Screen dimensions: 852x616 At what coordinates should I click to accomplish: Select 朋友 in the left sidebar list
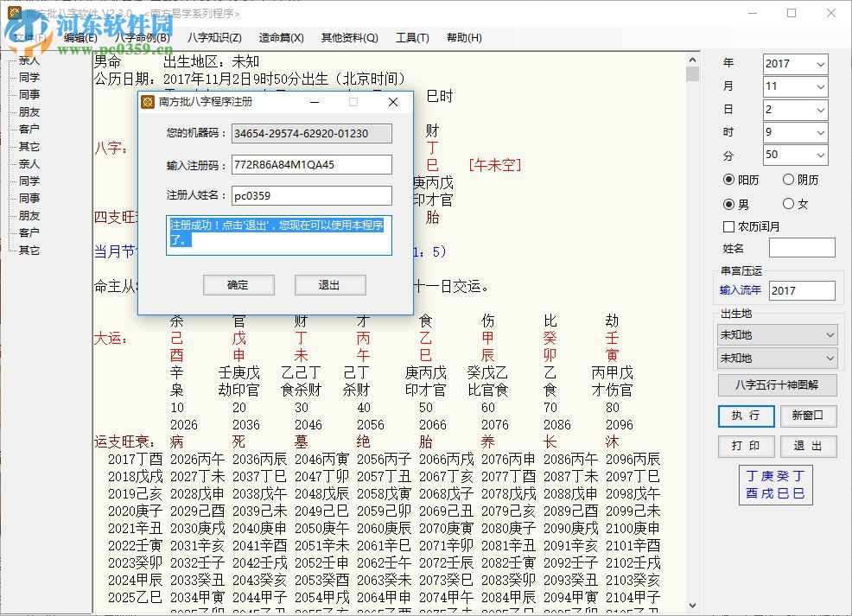(x=29, y=111)
